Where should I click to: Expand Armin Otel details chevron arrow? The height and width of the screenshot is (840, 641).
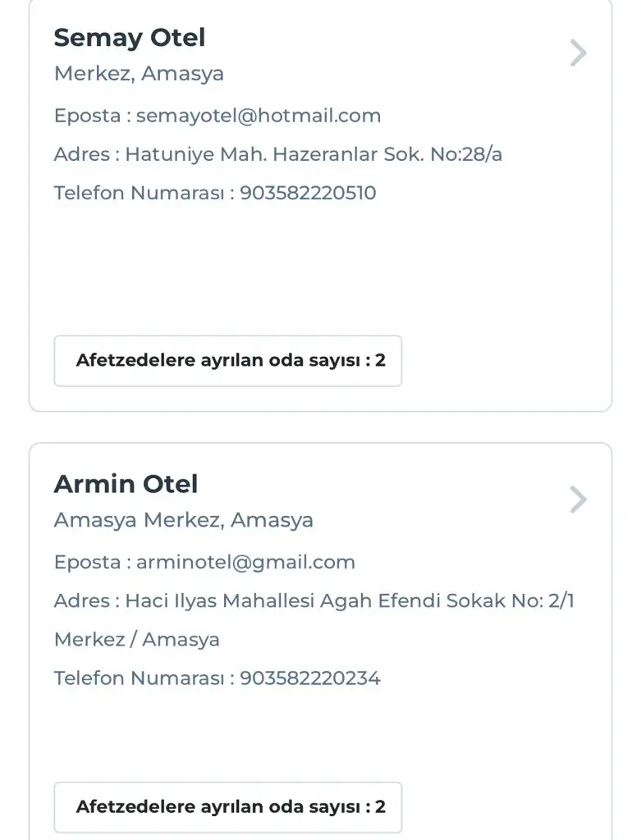click(579, 500)
